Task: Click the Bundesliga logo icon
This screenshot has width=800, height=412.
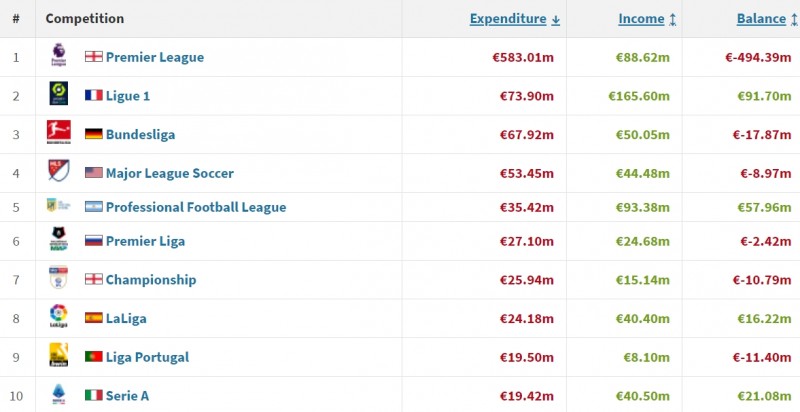Action: [58, 134]
